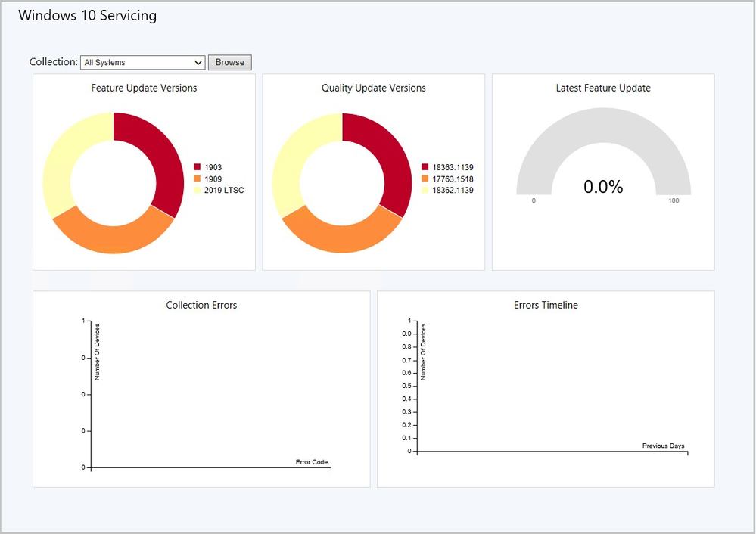Screen dimensions: 756x534
Task: Click the Collection Errors title
Action: (201, 305)
